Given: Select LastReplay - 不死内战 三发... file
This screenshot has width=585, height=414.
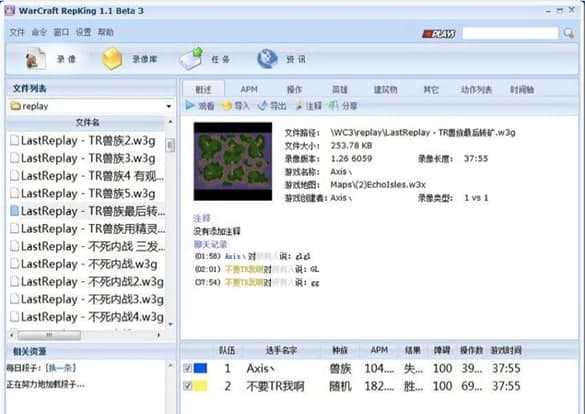Looking at the screenshot, I should coord(87,246).
